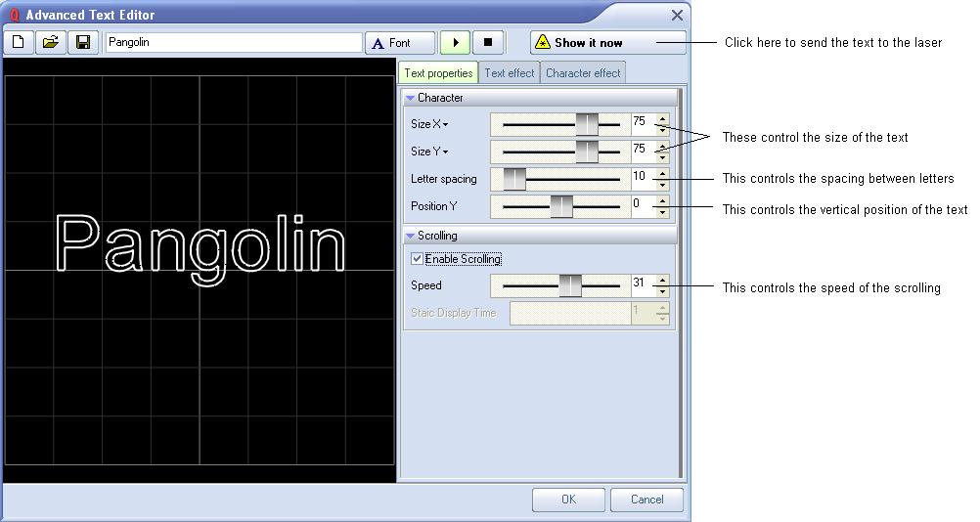980x522 pixels.
Task: Close the Advanced Text Editor window
Action: point(677,15)
